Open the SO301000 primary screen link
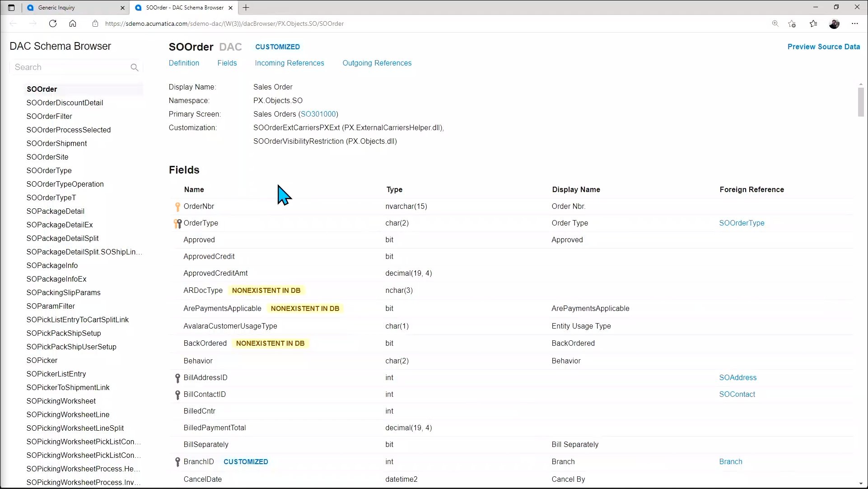This screenshot has height=489, width=868. (319, 114)
